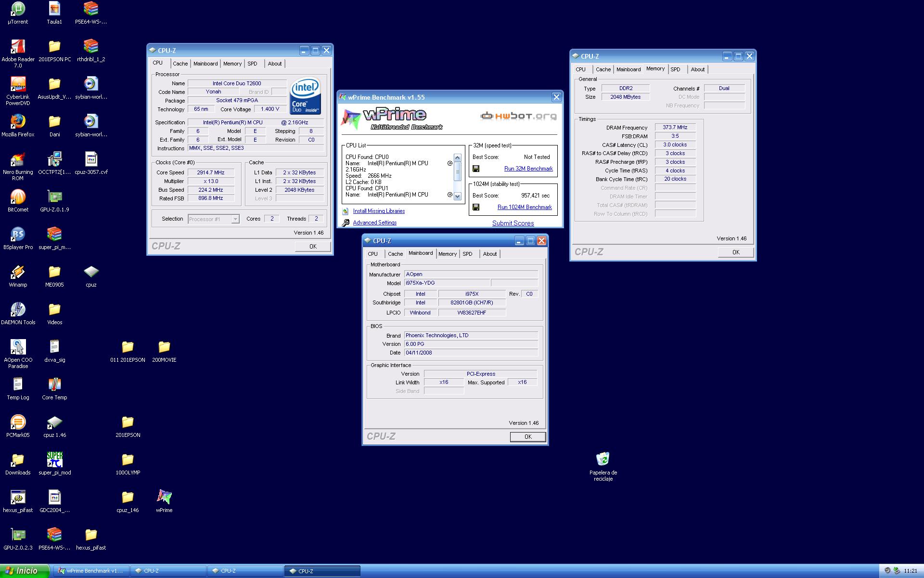Image resolution: width=924 pixels, height=578 pixels.
Task: Open BSplayer Pro shortcut
Action: pyautogui.click(x=18, y=238)
